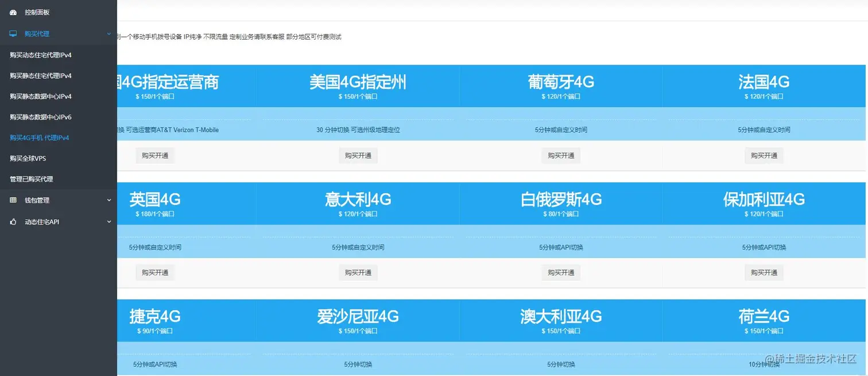Click the $ 90/1个端口 price under 捷克4G
This screenshot has height=376, width=868.
[155, 331]
